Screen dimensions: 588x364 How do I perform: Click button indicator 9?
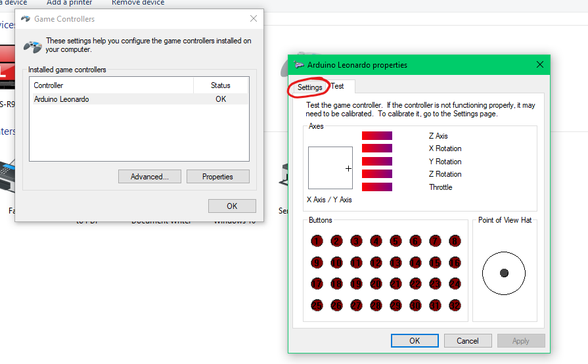click(x=317, y=262)
